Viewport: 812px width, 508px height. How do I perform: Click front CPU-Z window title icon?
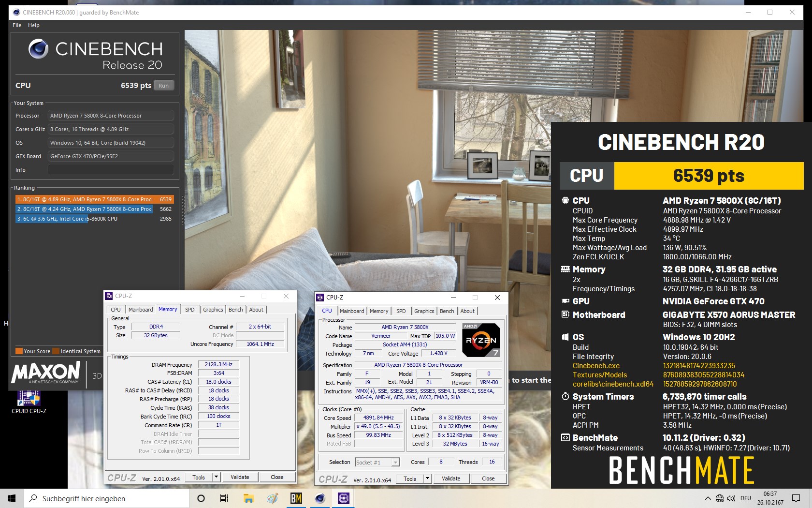click(x=320, y=298)
